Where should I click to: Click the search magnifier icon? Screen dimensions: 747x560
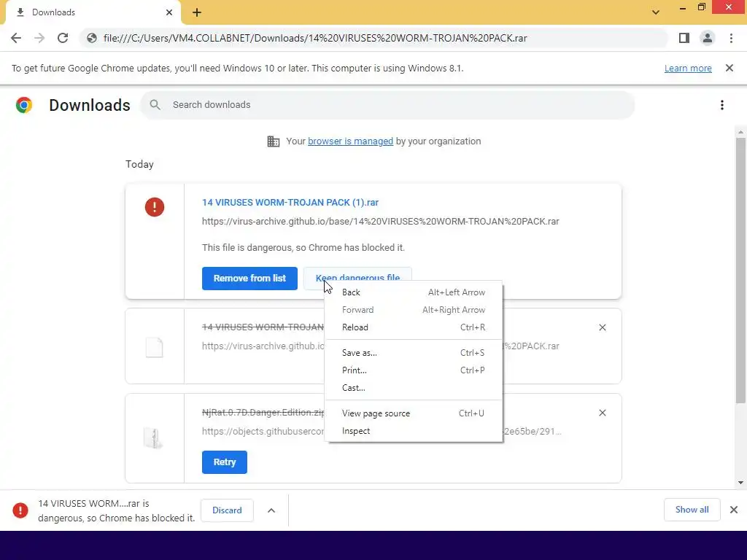[155, 105]
